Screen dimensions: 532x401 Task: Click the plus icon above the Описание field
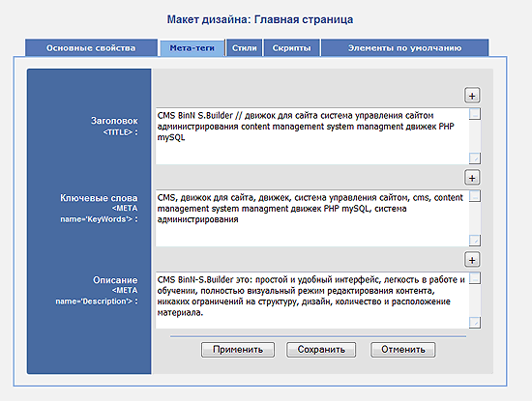click(x=472, y=260)
